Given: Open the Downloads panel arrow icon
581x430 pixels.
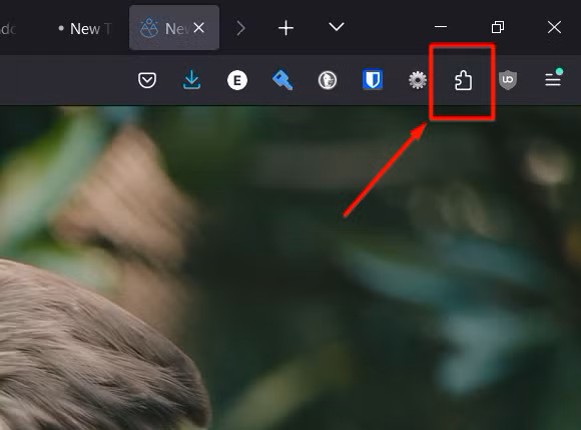Looking at the screenshot, I should [192, 80].
